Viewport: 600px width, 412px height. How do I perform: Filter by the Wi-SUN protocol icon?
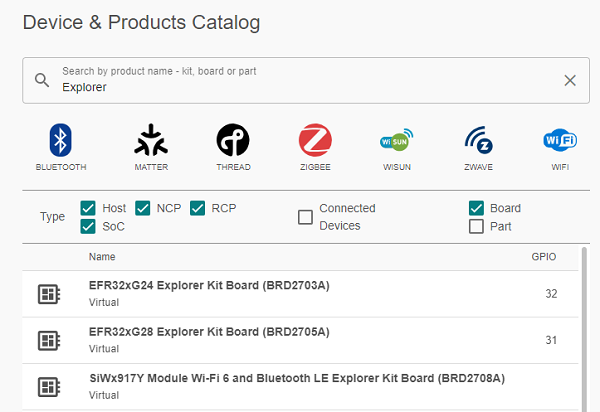click(x=397, y=140)
